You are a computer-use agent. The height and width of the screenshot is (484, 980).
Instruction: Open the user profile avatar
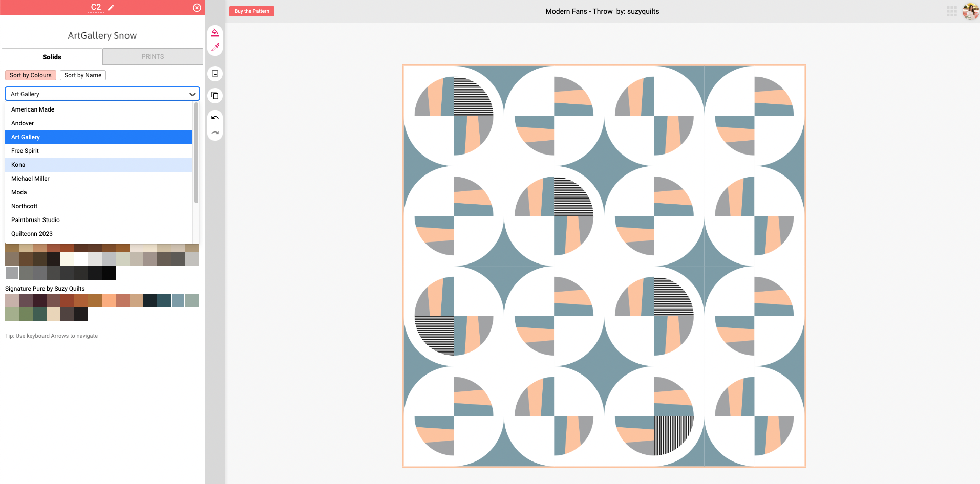(x=970, y=11)
